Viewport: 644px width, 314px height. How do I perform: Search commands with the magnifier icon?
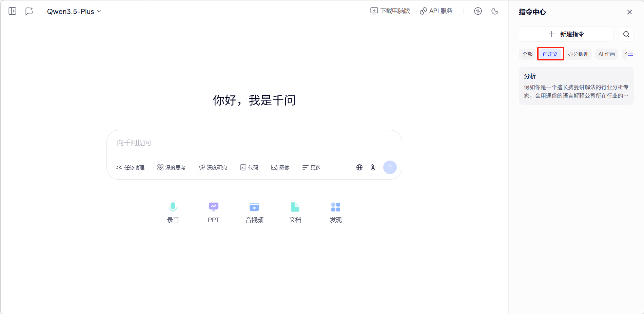pos(626,34)
